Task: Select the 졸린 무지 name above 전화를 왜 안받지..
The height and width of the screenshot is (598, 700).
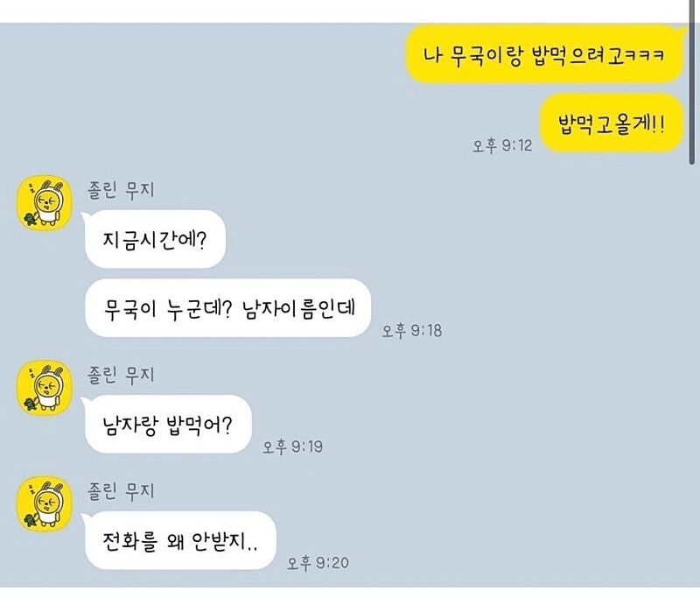Action: (121, 491)
